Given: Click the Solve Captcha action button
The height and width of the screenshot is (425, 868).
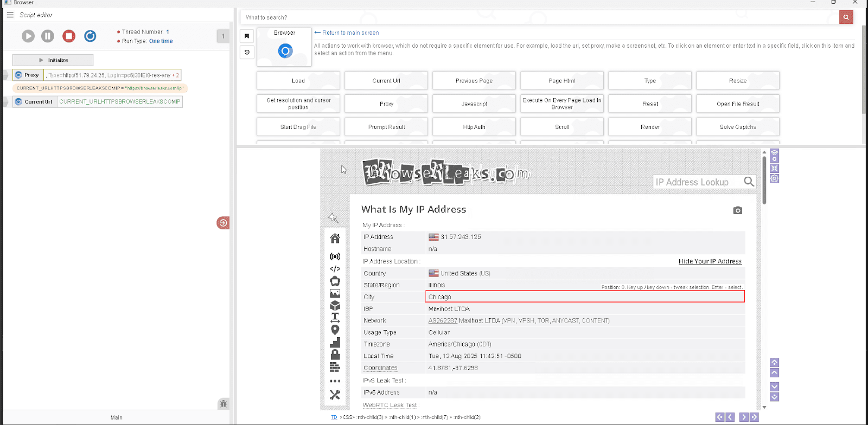Looking at the screenshot, I should click(x=737, y=127).
